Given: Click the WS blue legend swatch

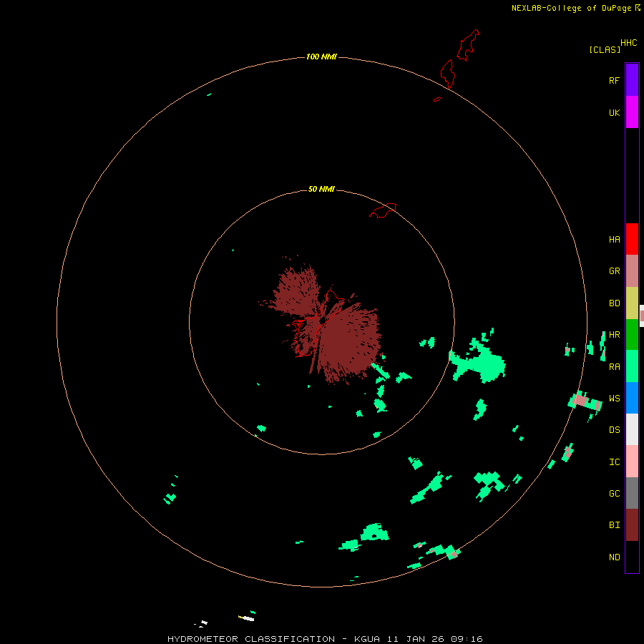Looking at the screenshot, I should click(632, 398).
